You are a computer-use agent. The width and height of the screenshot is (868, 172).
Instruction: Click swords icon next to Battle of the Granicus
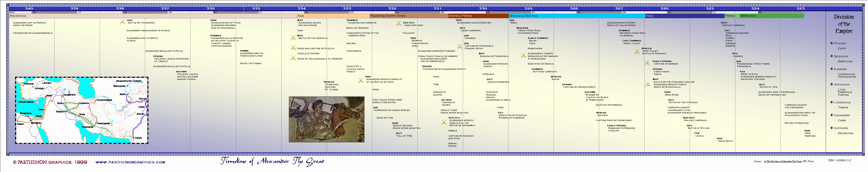[x=294, y=38]
